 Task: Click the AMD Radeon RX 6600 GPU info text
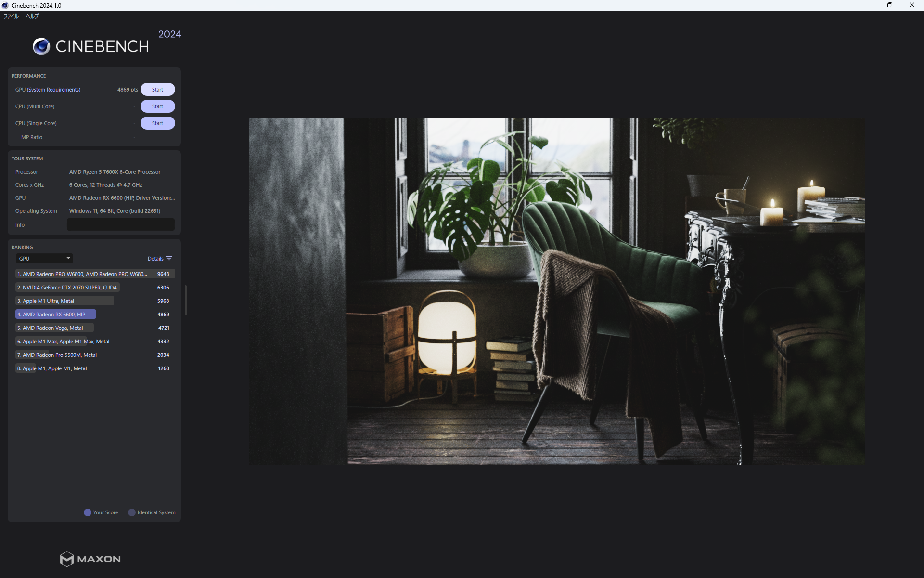pos(122,198)
